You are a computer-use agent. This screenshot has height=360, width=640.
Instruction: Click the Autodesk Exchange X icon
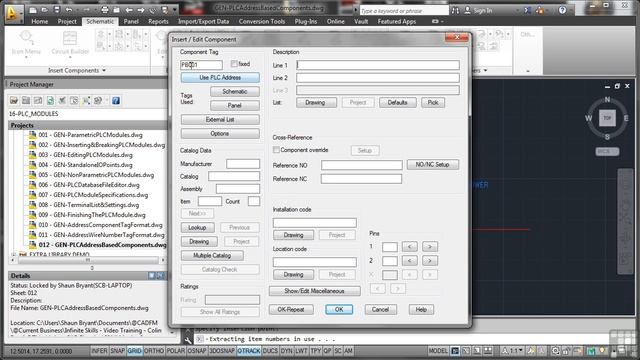(527, 10)
